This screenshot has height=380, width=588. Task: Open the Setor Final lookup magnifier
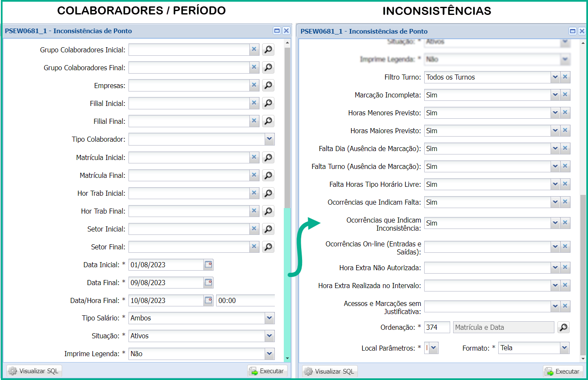(268, 246)
